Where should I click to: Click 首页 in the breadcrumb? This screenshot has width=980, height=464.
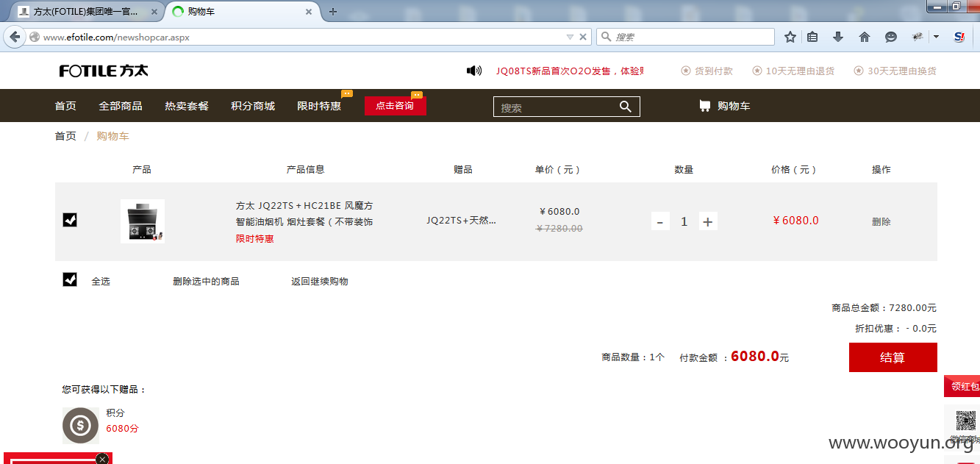coord(65,136)
